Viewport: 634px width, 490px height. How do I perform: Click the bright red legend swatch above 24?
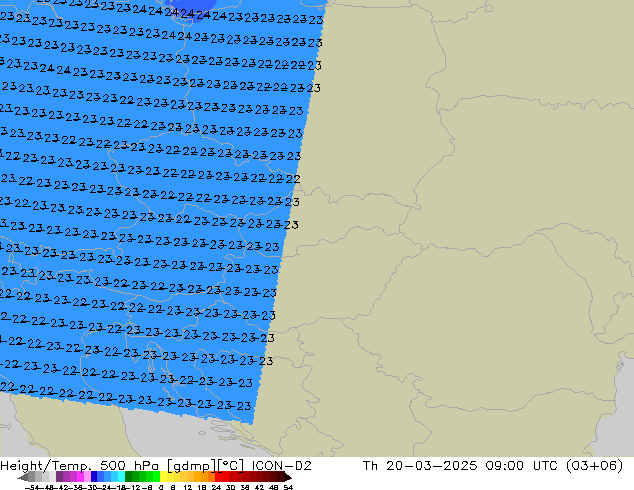click(x=218, y=477)
